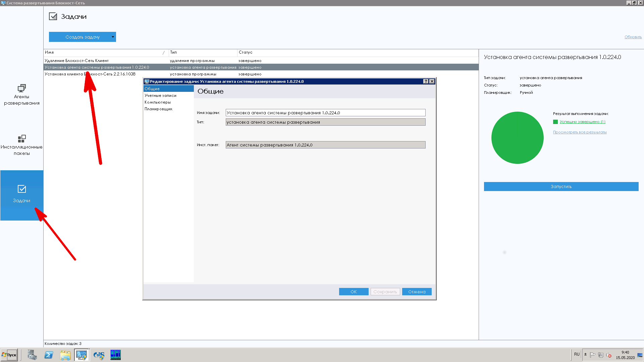Click the удаление программы type cell
Screen dimensions: 644x362
192,61
